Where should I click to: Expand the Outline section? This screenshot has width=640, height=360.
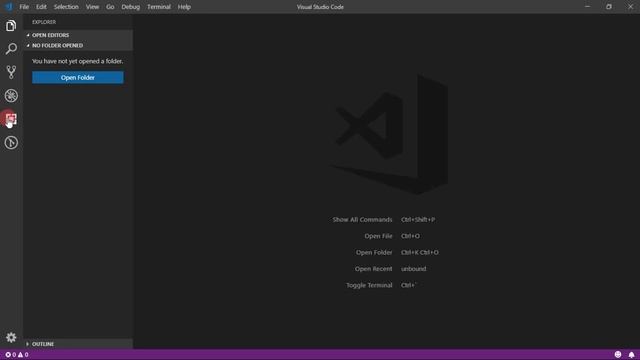point(78,344)
